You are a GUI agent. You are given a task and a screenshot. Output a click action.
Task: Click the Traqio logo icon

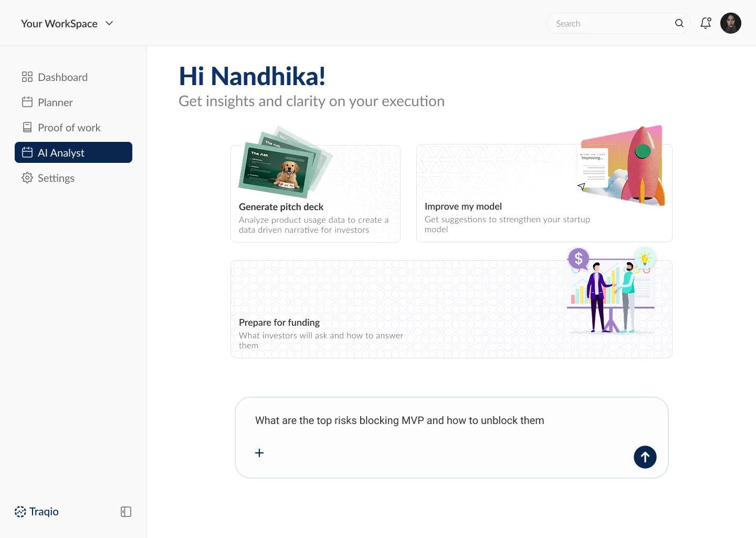[x=20, y=512]
